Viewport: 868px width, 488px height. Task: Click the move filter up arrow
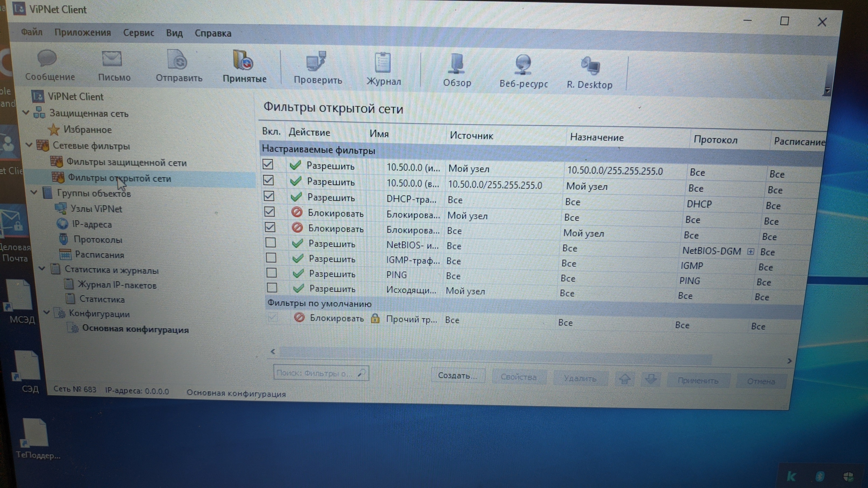point(625,379)
